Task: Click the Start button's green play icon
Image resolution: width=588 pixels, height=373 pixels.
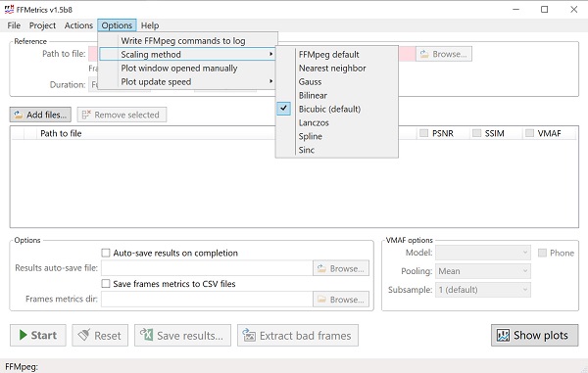Action: click(x=23, y=335)
